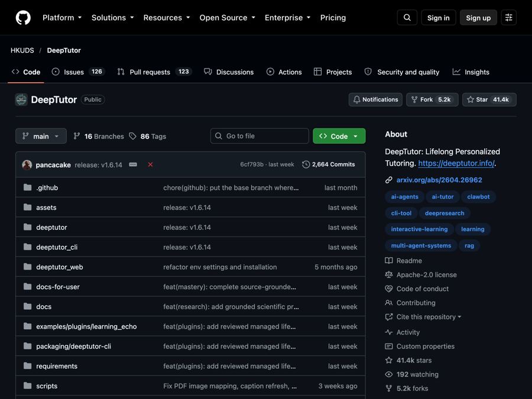Switch to the Insights tab
This screenshot has width=532, height=399.
(x=471, y=72)
